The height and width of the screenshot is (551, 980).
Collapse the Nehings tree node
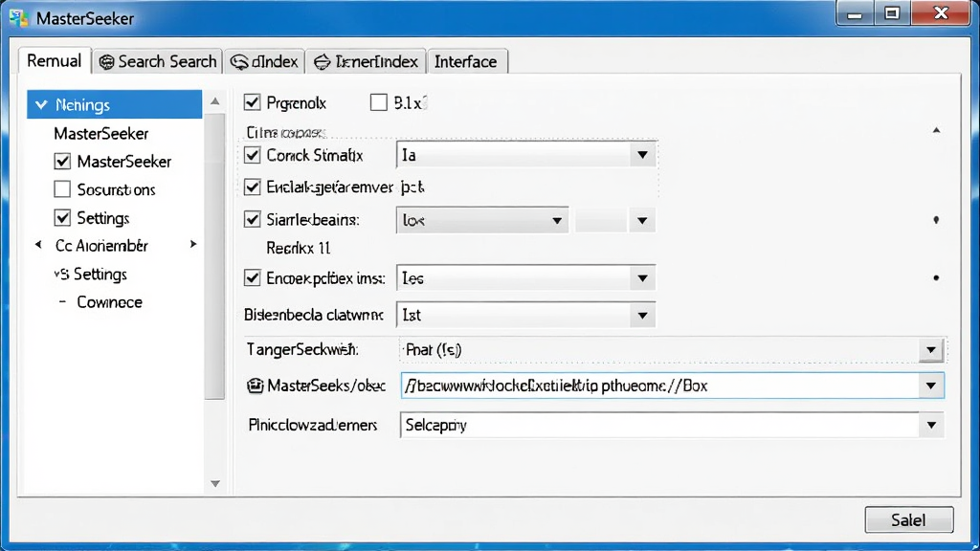[x=42, y=104]
